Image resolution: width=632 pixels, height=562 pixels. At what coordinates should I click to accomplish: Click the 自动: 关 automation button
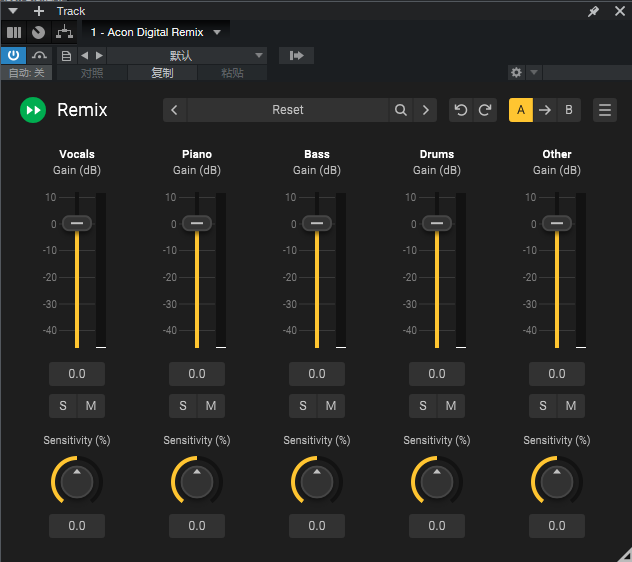[x=26, y=73]
